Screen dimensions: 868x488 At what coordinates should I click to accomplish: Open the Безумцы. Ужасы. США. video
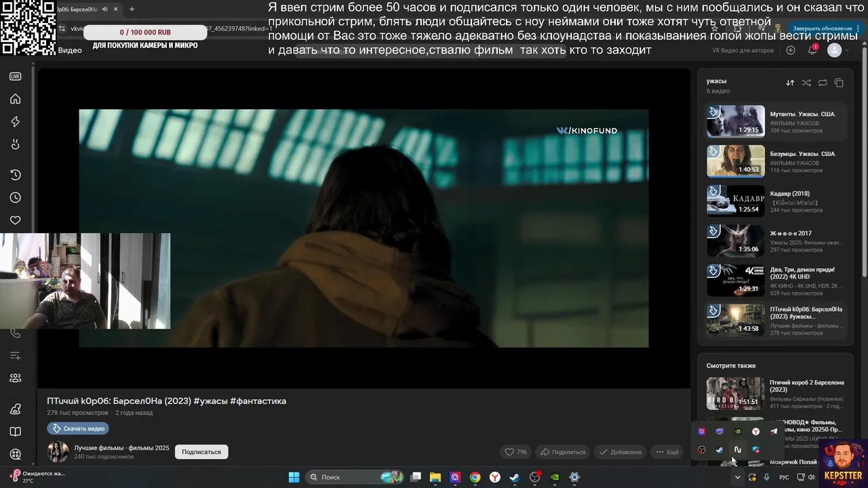[776, 161]
